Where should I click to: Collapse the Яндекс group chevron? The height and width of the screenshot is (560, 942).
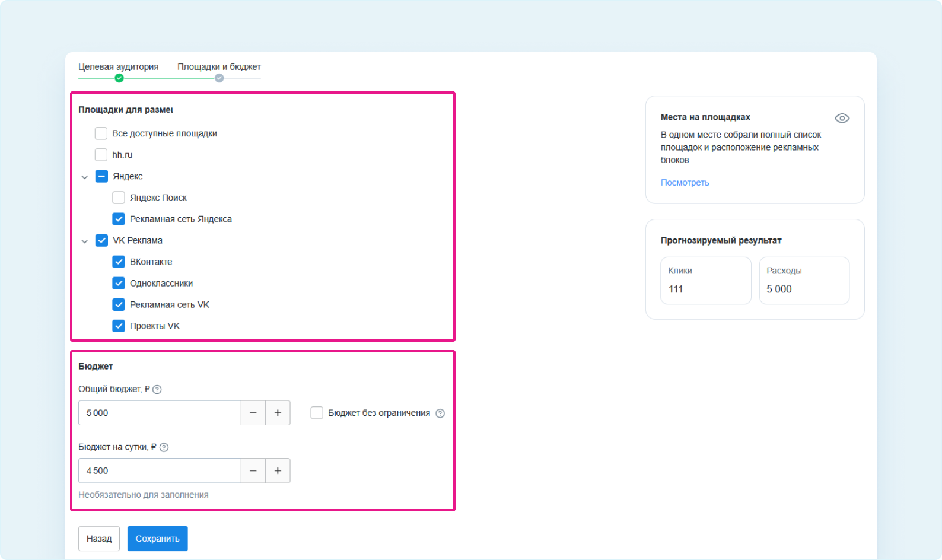(x=85, y=177)
